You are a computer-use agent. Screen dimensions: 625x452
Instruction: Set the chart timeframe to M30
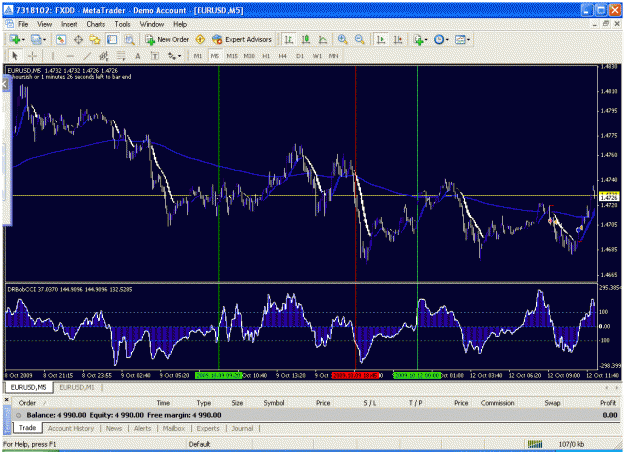pyautogui.click(x=249, y=56)
